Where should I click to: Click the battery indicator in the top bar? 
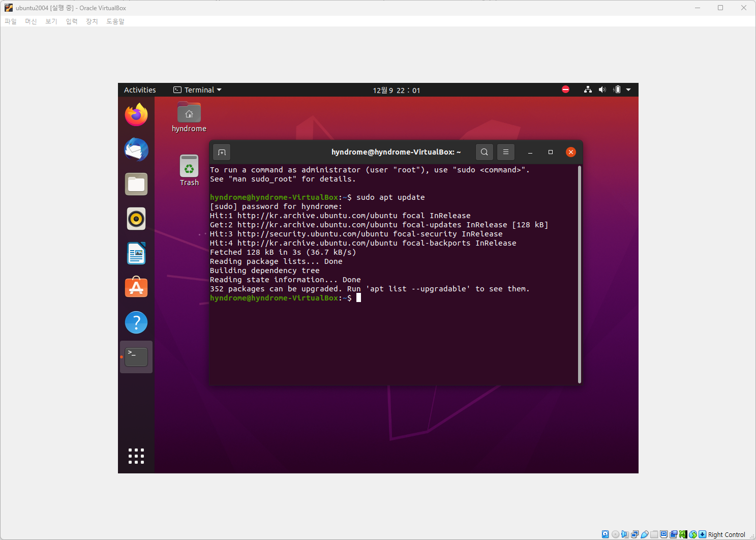pyautogui.click(x=617, y=89)
